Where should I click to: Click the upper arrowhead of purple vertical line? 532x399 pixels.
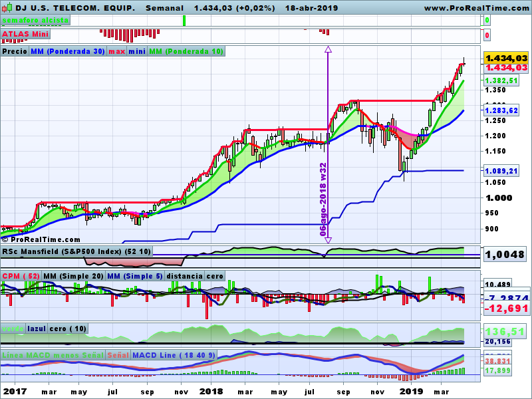[328, 49]
